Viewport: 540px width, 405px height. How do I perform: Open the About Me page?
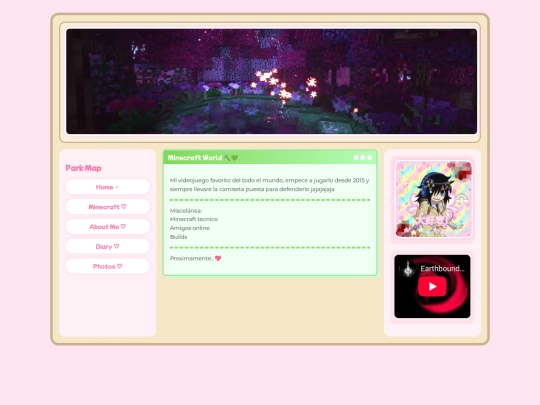pyautogui.click(x=107, y=227)
